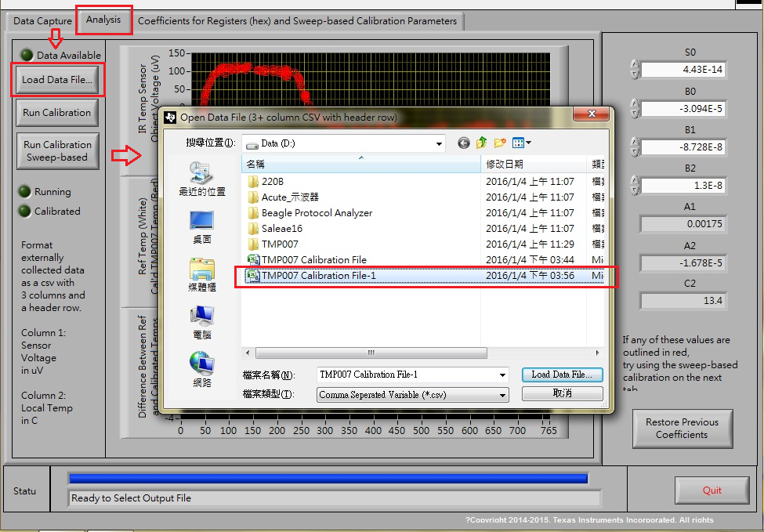Click the 'Ready to Select Output File' status text

click(131, 498)
